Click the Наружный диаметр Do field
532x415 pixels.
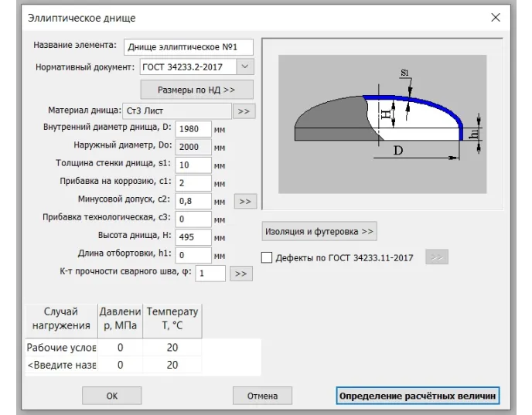click(x=193, y=147)
